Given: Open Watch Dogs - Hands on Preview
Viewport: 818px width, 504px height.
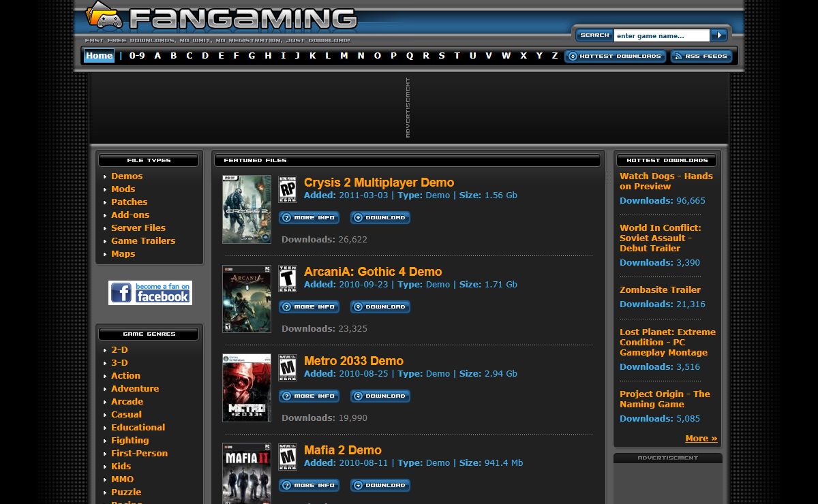Looking at the screenshot, I should (666, 181).
